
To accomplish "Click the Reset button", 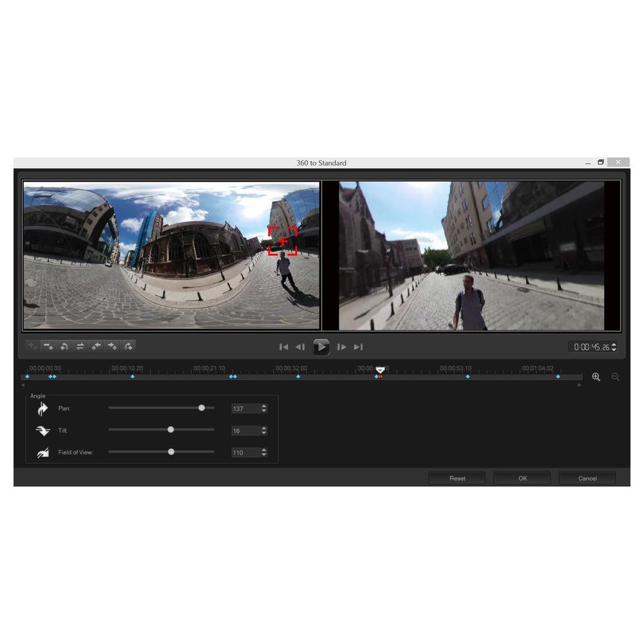I will click(x=457, y=478).
